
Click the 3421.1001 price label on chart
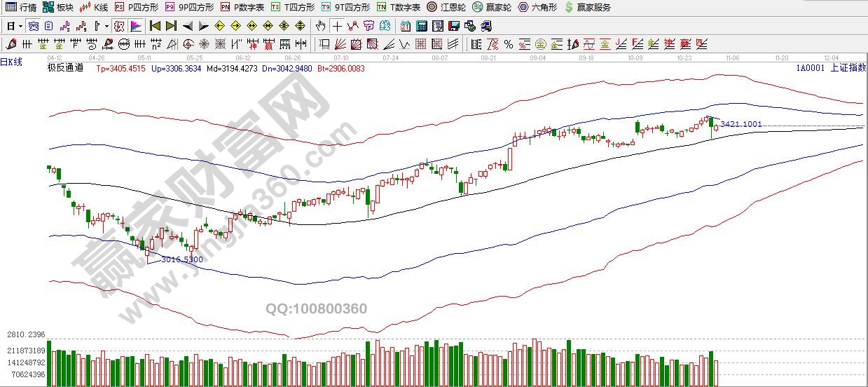click(741, 124)
